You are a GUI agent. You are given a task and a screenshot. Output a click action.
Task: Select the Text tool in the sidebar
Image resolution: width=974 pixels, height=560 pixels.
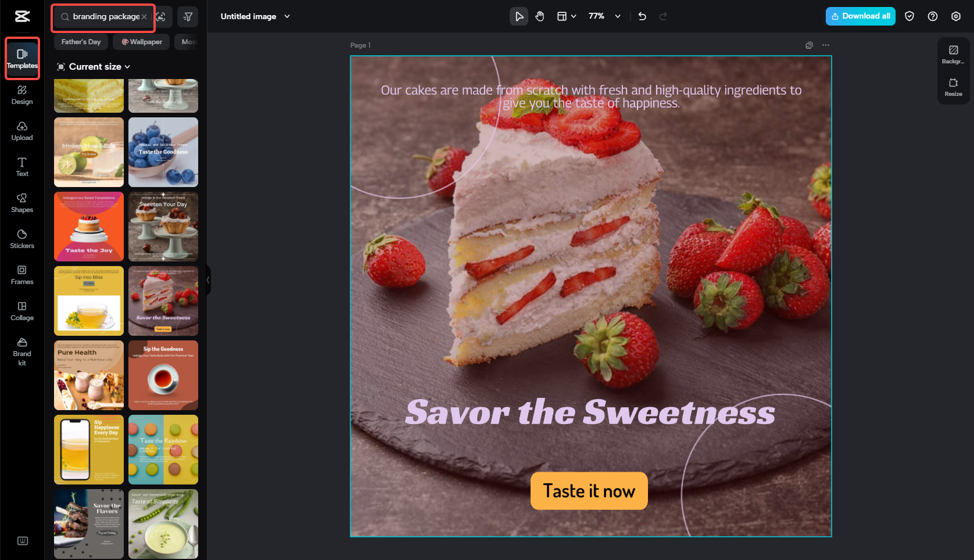(22, 167)
